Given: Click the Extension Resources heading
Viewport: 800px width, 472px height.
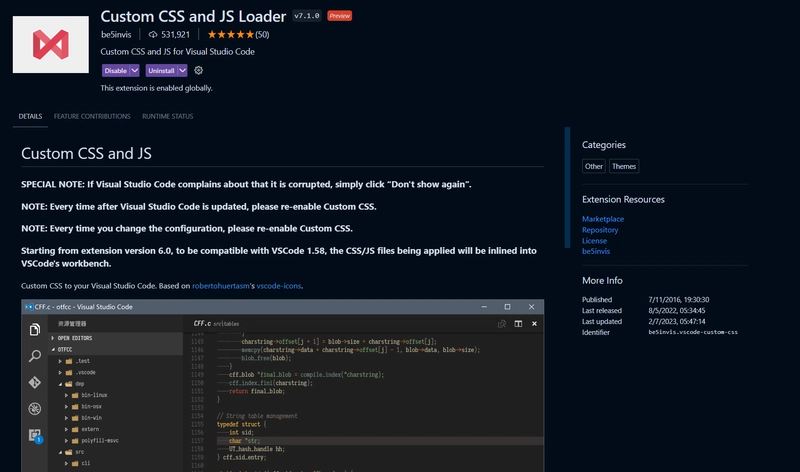Looking at the screenshot, I should pos(623,200).
